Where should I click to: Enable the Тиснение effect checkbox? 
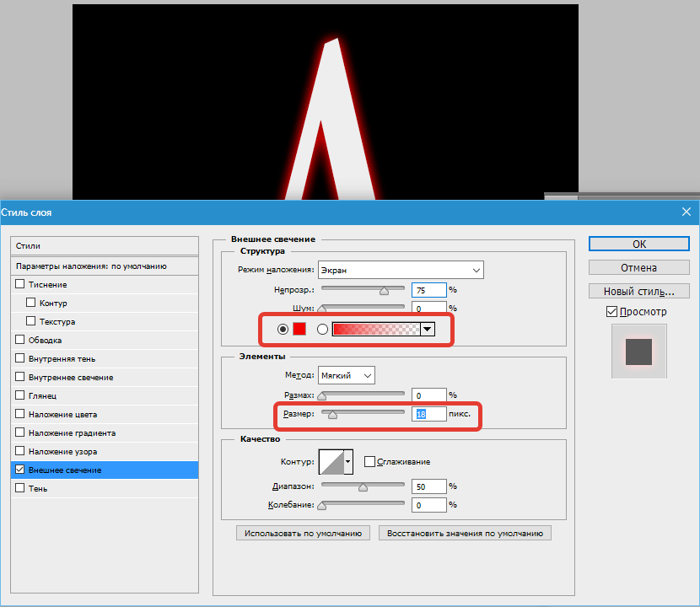(x=20, y=285)
